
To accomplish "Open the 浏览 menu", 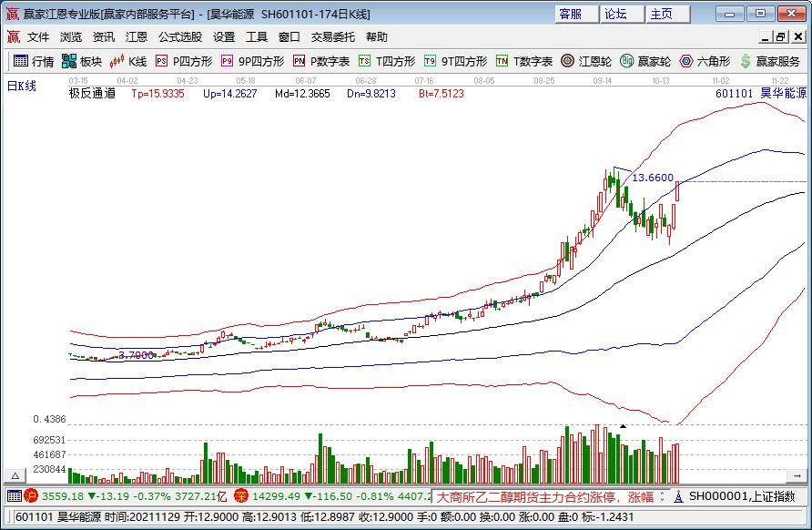I will [71, 36].
